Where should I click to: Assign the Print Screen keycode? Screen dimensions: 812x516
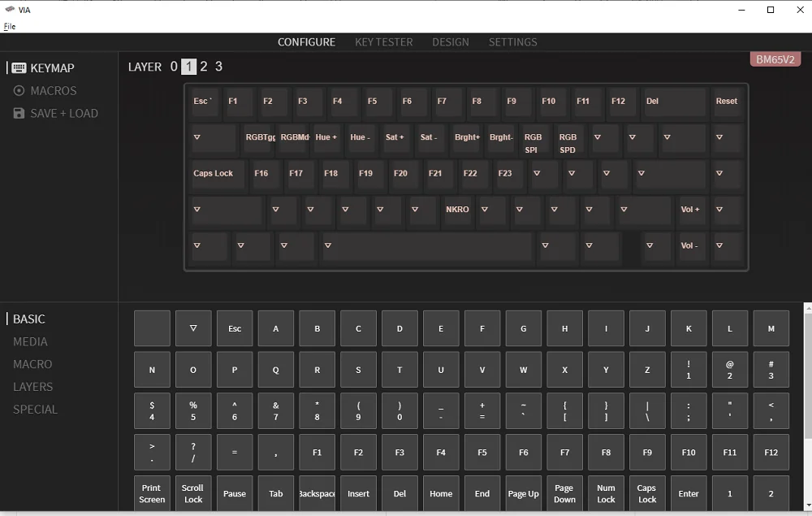click(152, 493)
